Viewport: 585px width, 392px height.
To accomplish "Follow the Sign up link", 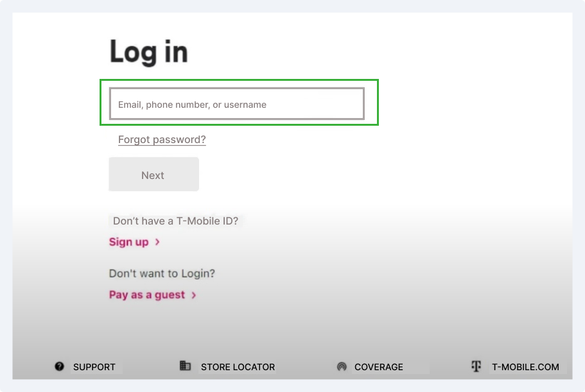I will coord(128,242).
